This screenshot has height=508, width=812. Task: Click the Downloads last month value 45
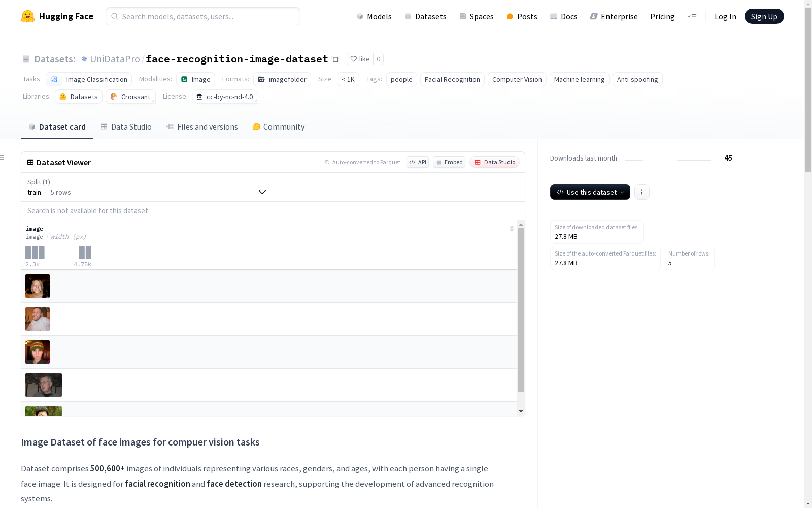pos(728,158)
